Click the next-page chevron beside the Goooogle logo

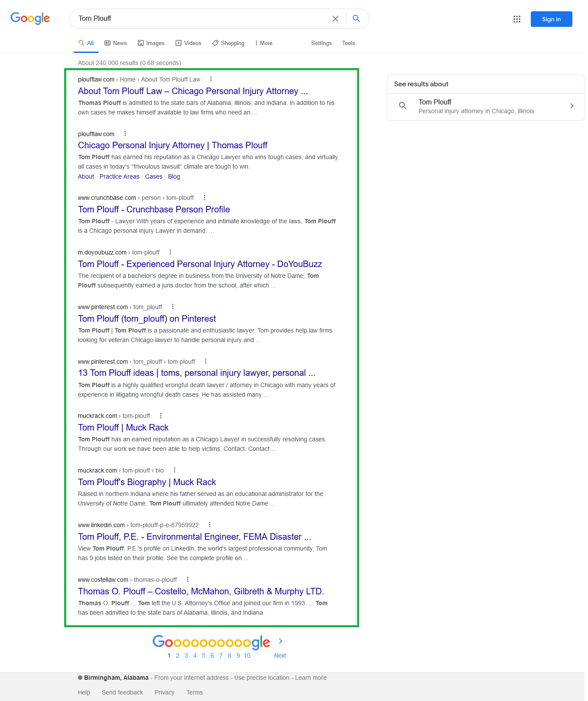coord(280,641)
